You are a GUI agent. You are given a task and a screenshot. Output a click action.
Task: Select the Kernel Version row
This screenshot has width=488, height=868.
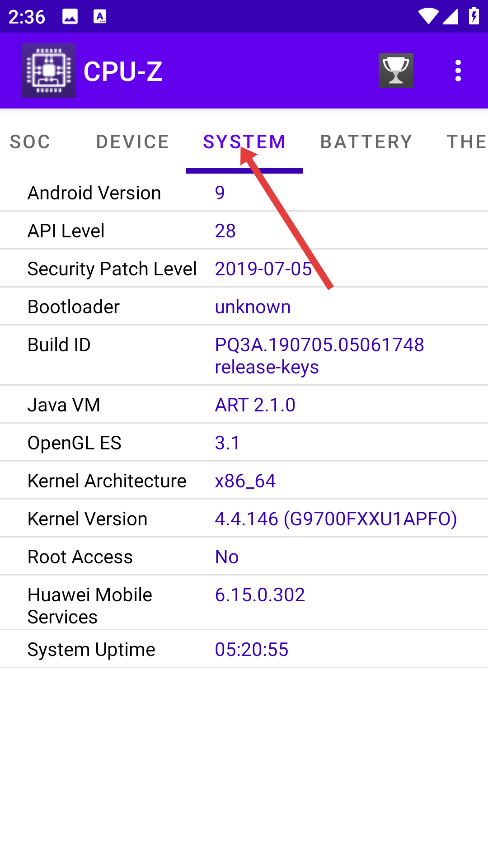244,519
